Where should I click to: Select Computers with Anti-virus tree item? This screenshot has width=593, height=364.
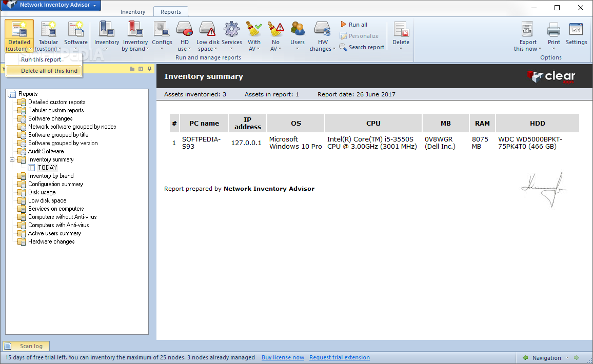(58, 225)
